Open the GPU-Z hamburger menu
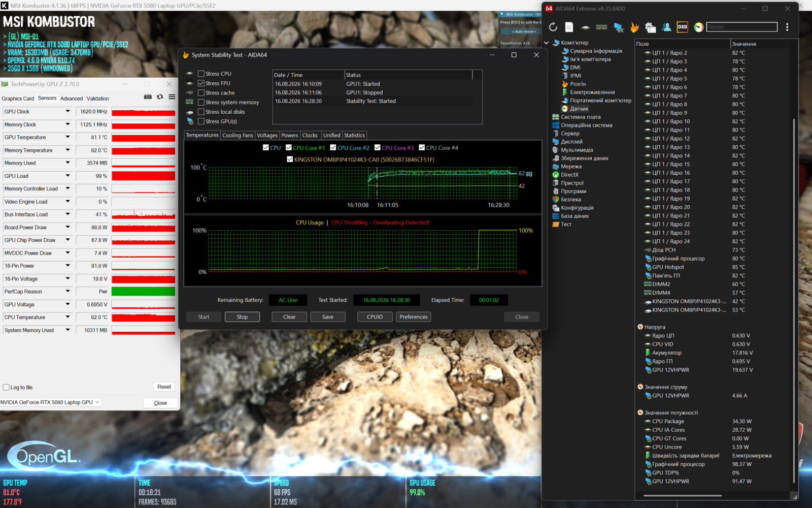 point(172,97)
